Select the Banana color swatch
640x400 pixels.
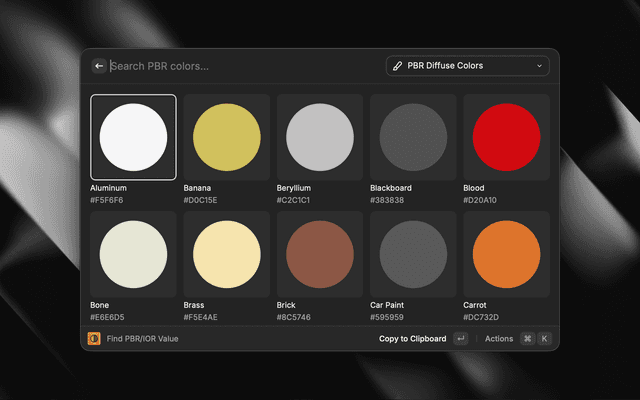226,137
